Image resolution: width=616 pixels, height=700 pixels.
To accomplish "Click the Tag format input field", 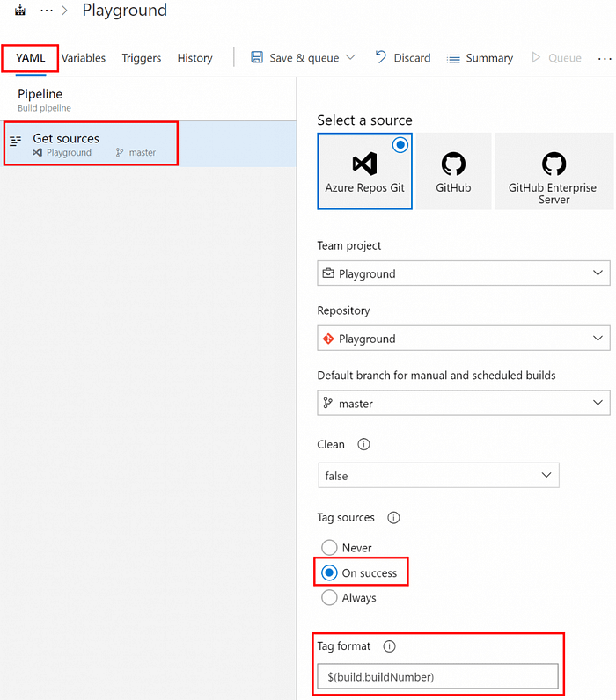I will point(437,676).
